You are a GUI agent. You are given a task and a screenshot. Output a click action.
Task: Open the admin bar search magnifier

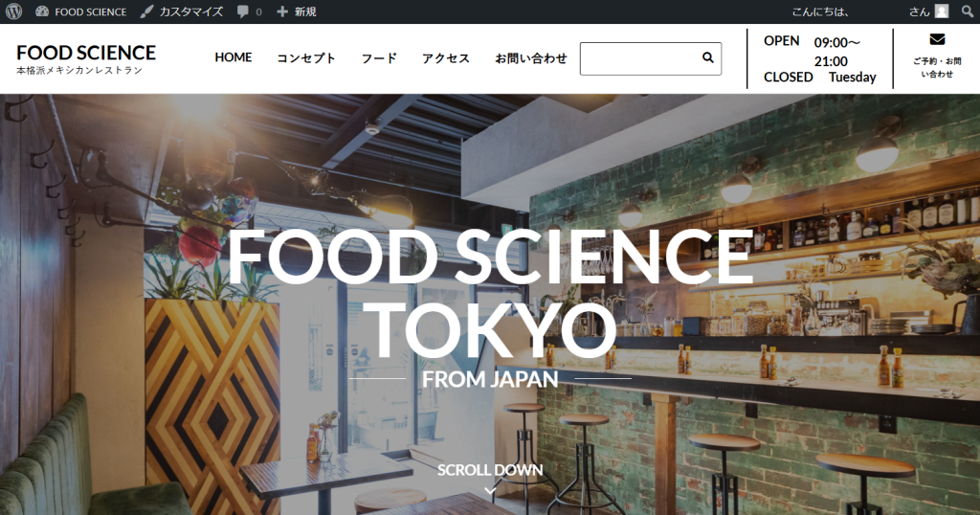(x=968, y=11)
